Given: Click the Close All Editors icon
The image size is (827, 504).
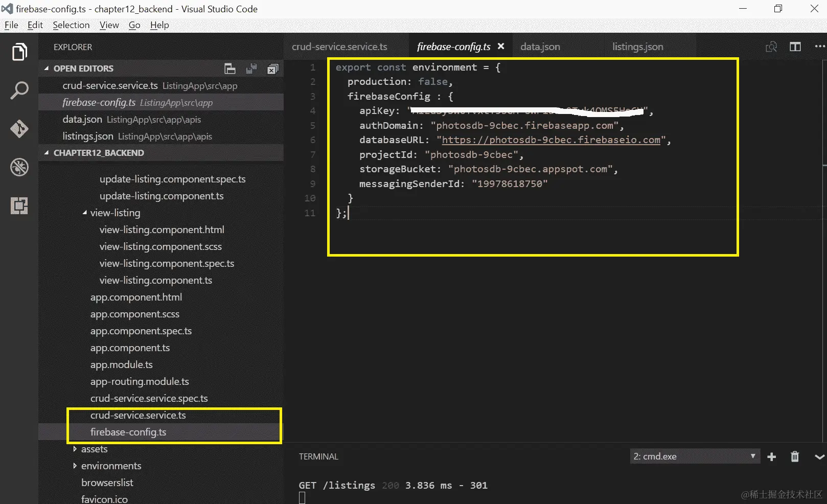Looking at the screenshot, I should 273,68.
